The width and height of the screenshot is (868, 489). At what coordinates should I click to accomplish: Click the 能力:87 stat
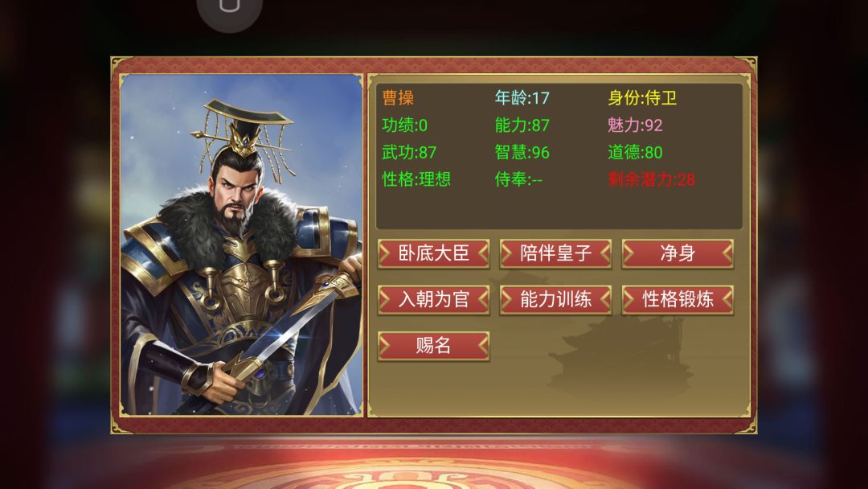(522, 125)
